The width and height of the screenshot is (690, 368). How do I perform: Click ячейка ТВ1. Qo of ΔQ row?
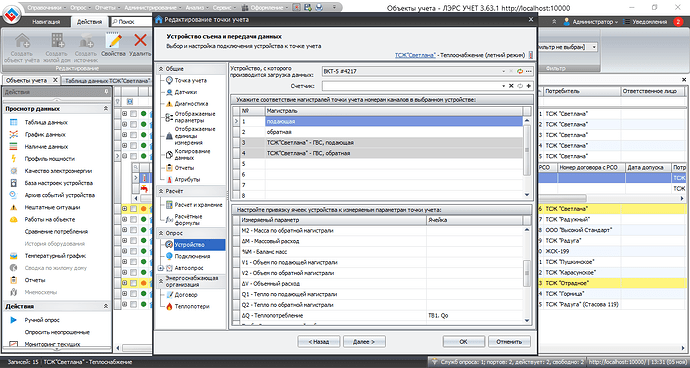coord(474,316)
